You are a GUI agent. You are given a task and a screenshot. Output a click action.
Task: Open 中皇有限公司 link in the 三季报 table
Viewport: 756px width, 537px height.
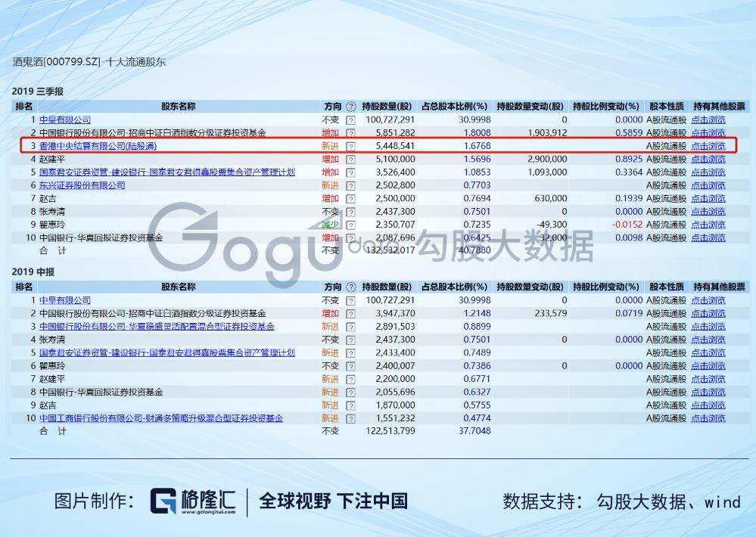point(65,120)
